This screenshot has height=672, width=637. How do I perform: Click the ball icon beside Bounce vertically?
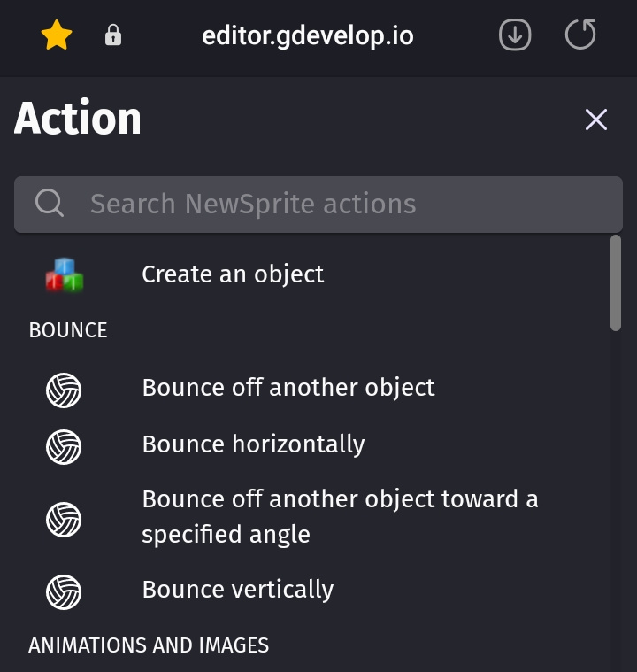pos(64,591)
